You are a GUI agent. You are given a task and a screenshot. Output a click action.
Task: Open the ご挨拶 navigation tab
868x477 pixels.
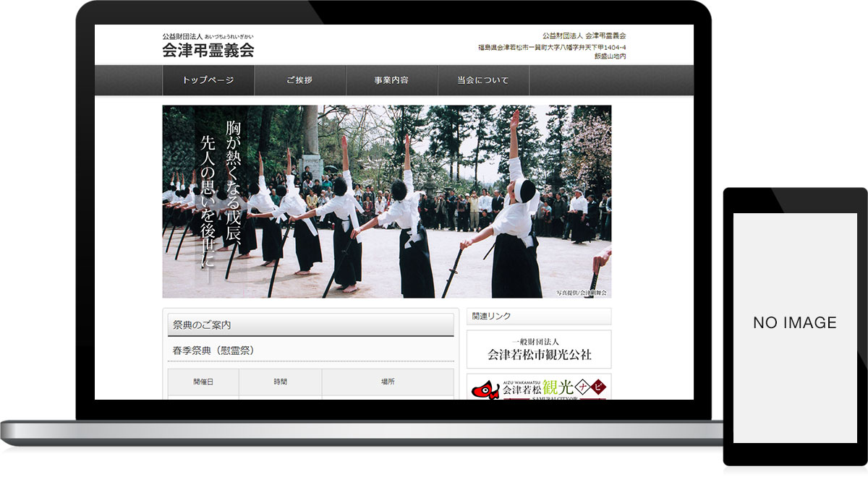point(300,80)
